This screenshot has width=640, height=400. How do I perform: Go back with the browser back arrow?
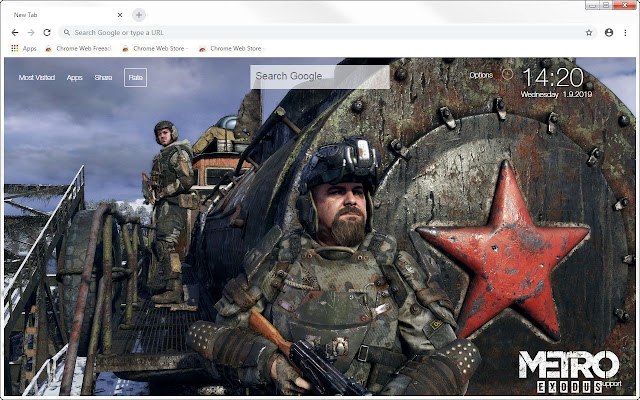pyautogui.click(x=15, y=32)
